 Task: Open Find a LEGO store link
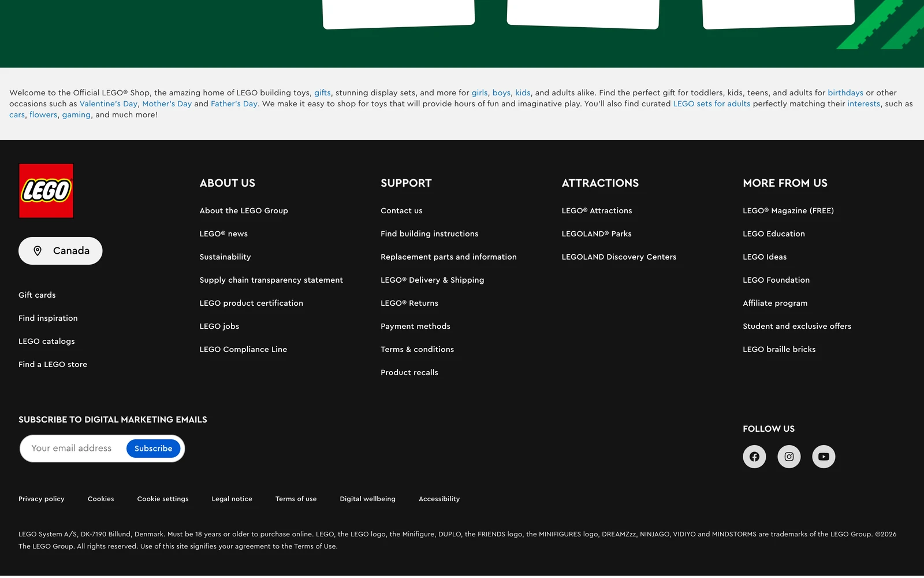click(53, 364)
